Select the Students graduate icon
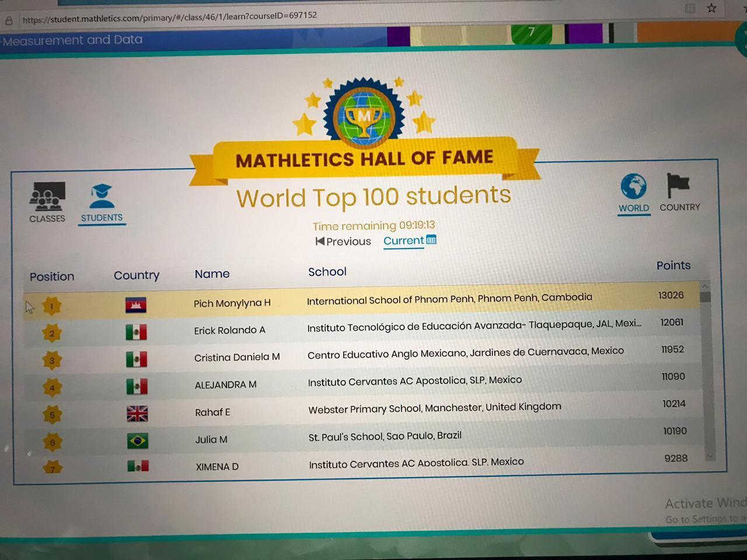Screen dimensions: 747x560 point(102,196)
